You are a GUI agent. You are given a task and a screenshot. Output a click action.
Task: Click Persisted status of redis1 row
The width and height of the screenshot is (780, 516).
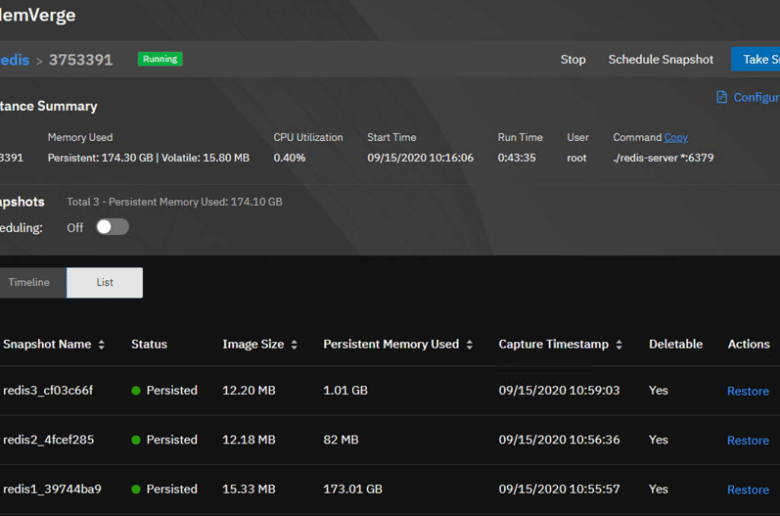click(x=164, y=489)
